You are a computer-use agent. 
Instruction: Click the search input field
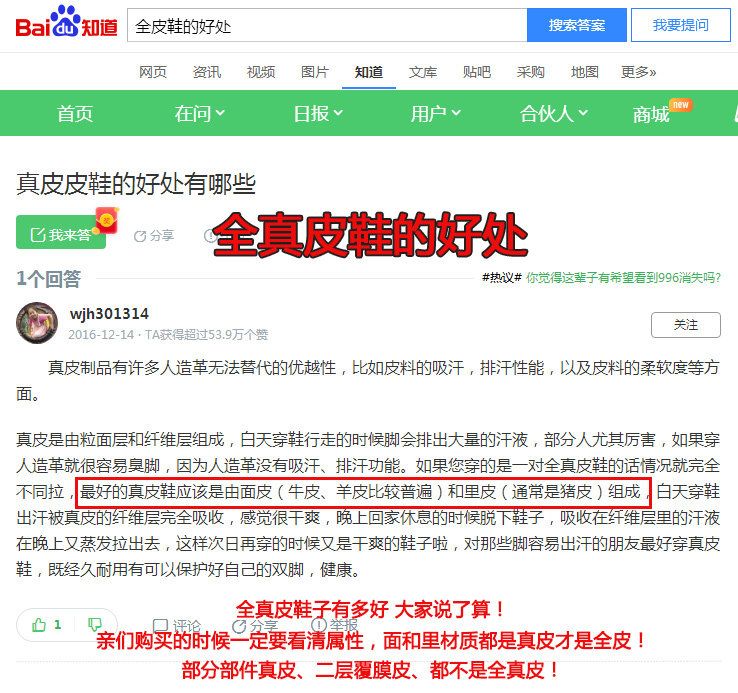327,25
